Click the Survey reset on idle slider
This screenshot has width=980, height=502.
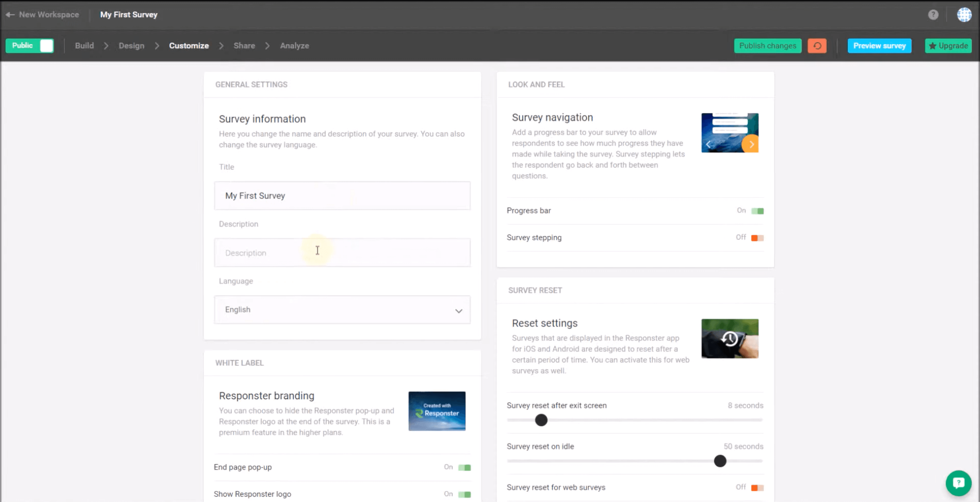click(x=720, y=461)
